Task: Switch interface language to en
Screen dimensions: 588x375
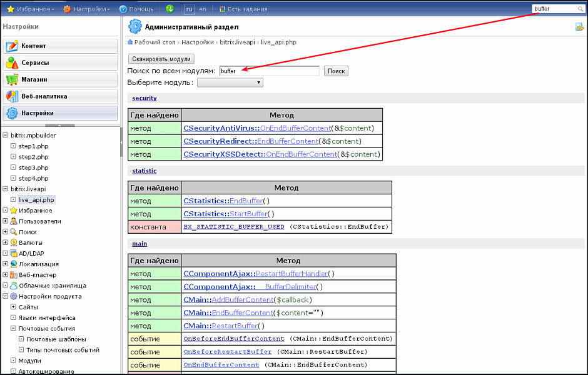Action: click(203, 9)
